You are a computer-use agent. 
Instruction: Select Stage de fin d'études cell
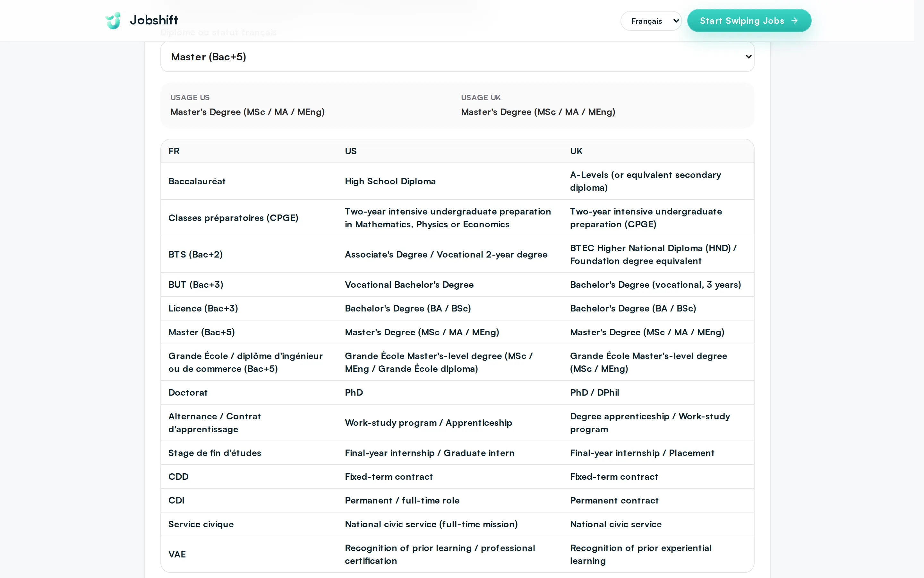[215, 453]
